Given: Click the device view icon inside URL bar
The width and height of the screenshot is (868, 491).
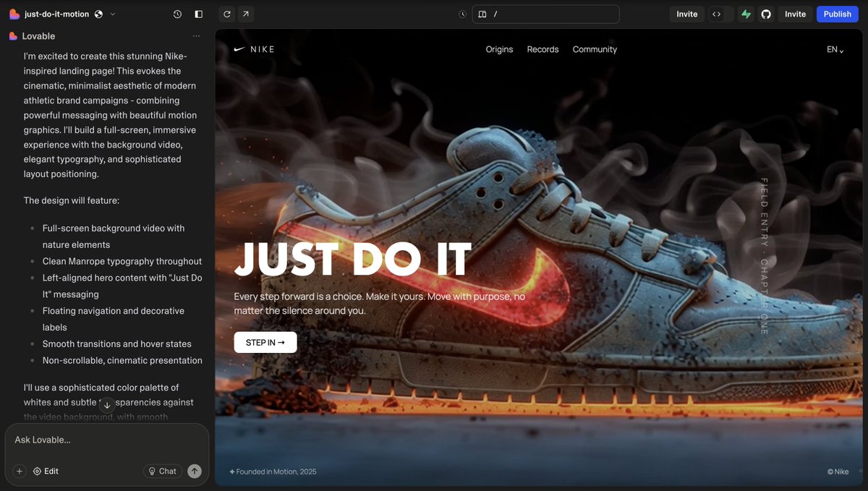Looking at the screenshot, I should click(482, 14).
